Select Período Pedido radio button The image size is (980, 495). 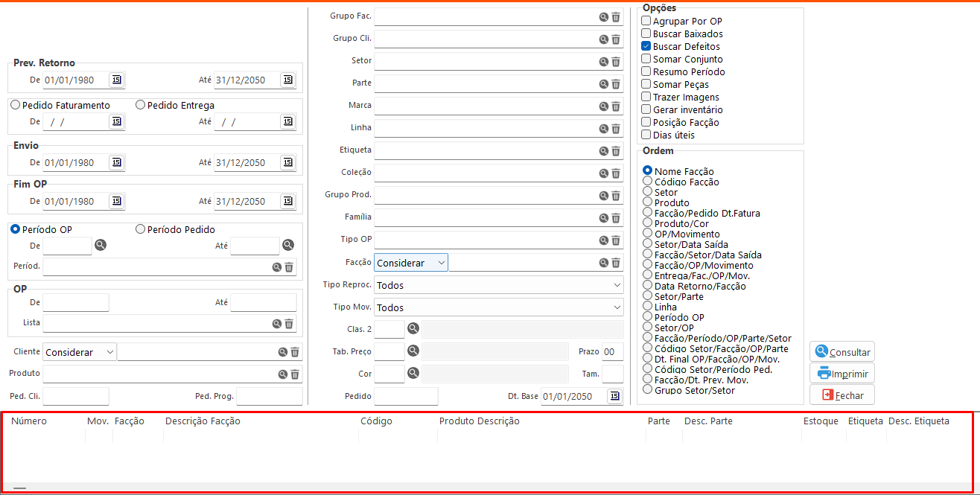click(x=140, y=229)
